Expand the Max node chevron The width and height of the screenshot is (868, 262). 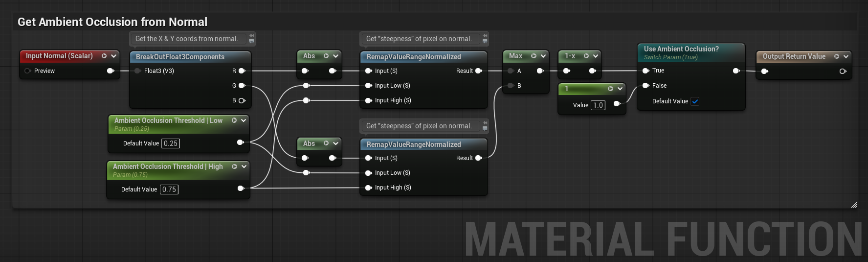point(543,56)
